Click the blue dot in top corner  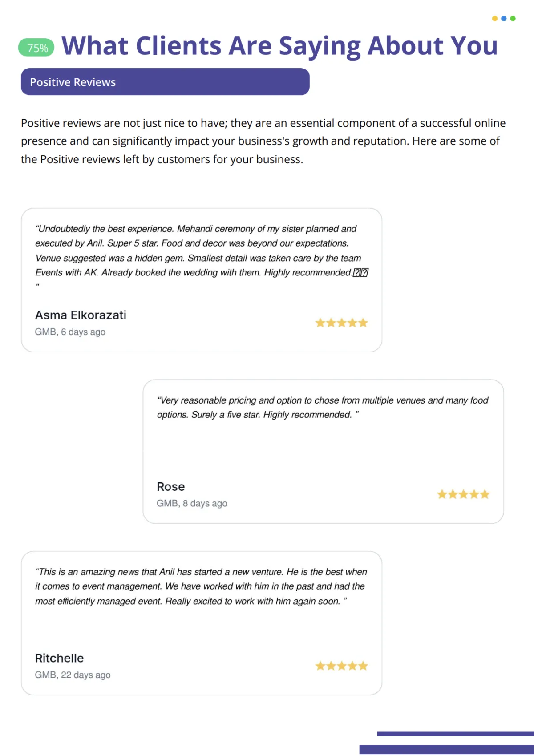click(504, 19)
